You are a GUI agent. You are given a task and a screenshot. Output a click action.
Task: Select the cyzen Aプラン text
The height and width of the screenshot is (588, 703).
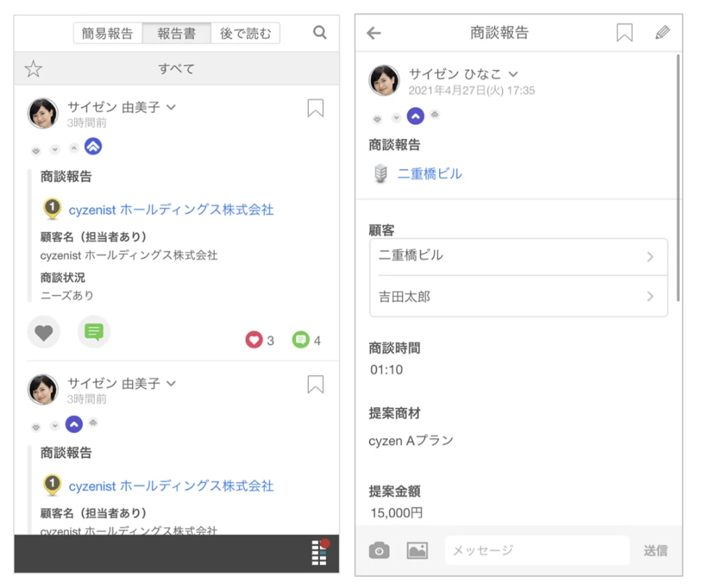(x=411, y=441)
